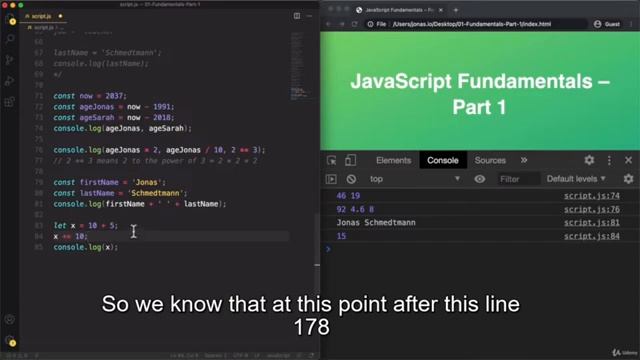Image resolution: width=640 pixels, height=360 pixels.
Task: Open the Extensions icon in activity bar
Action: coord(10,102)
